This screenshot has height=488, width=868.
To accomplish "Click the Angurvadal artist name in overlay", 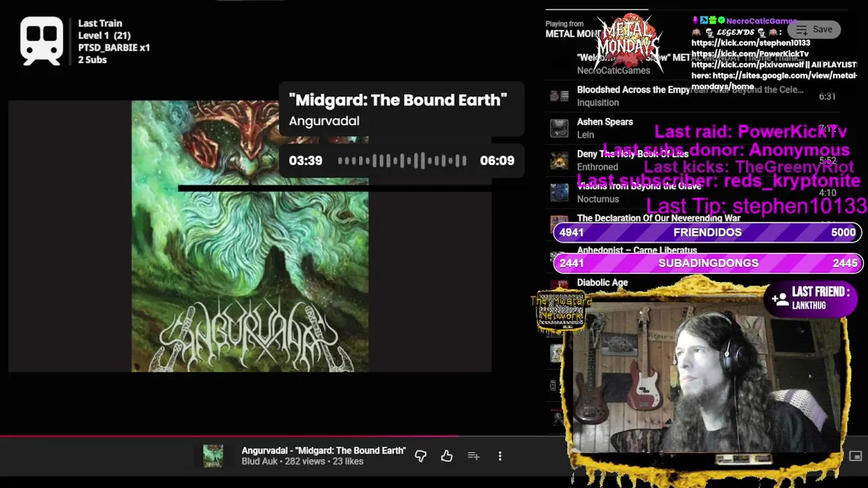I will [324, 121].
